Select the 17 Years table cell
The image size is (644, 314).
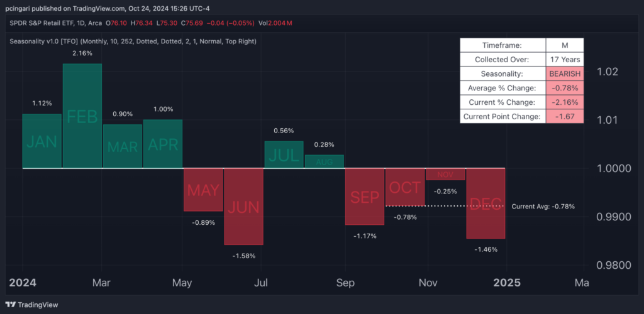click(x=564, y=60)
